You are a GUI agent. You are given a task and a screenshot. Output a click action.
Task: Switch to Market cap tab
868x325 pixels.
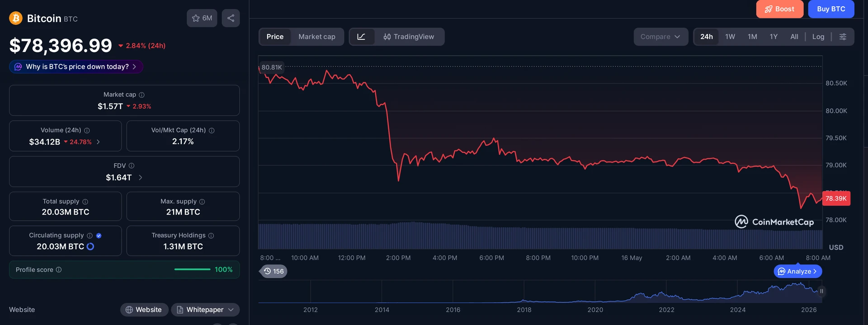(317, 37)
